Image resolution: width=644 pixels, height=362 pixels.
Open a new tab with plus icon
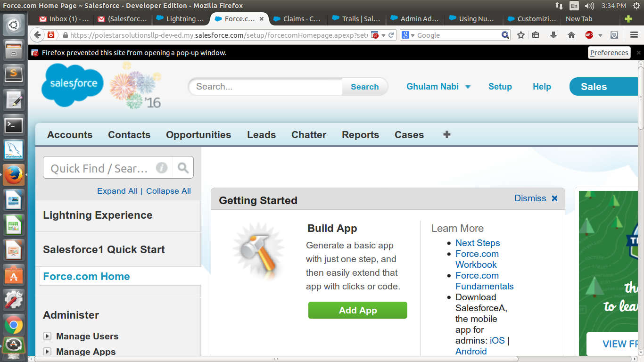tap(628, 19)
